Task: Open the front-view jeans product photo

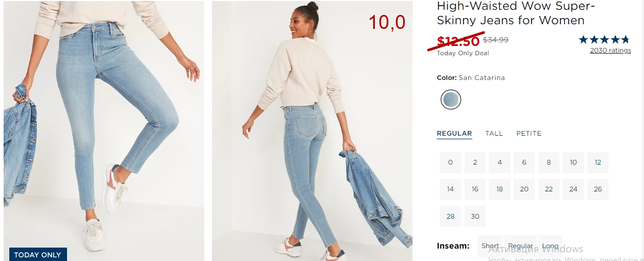Action: click(x=104, y=131)
